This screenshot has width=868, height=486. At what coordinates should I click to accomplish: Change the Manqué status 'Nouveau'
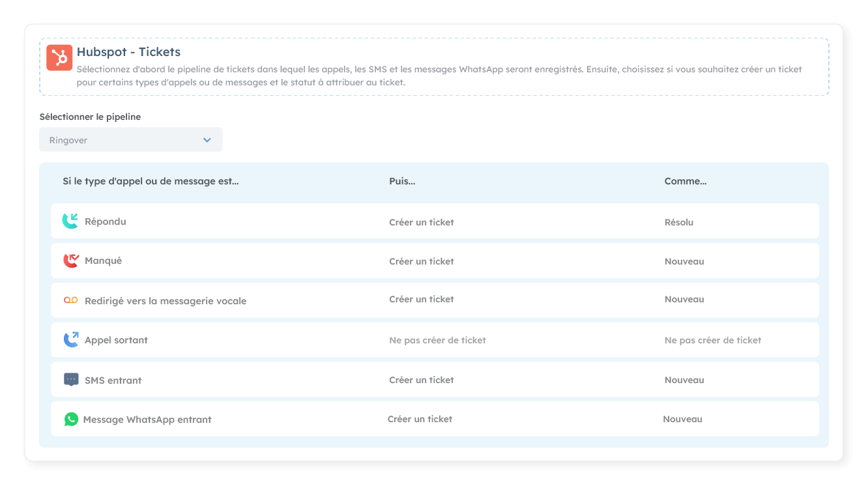coord(684,261)
